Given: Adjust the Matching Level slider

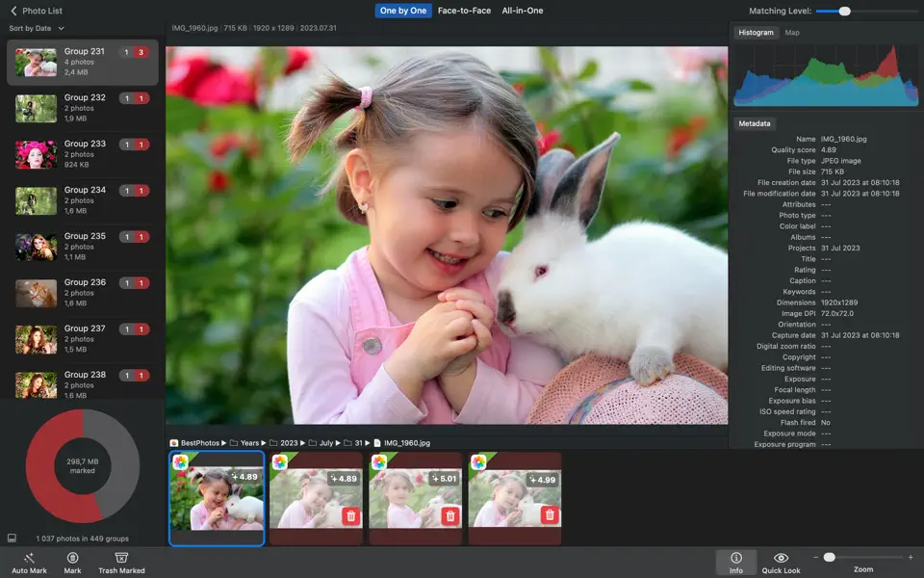Looking at the screenshot, I should tap(844, 11).
